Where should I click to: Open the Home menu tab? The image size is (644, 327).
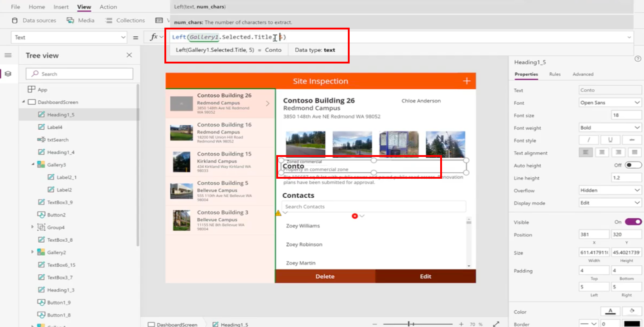click(x=37, y=7)
